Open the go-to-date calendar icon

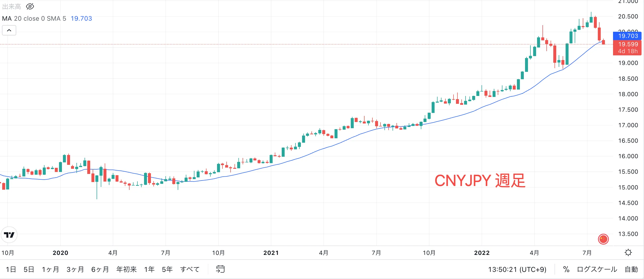pyautogui.click(x=220, y=269)
